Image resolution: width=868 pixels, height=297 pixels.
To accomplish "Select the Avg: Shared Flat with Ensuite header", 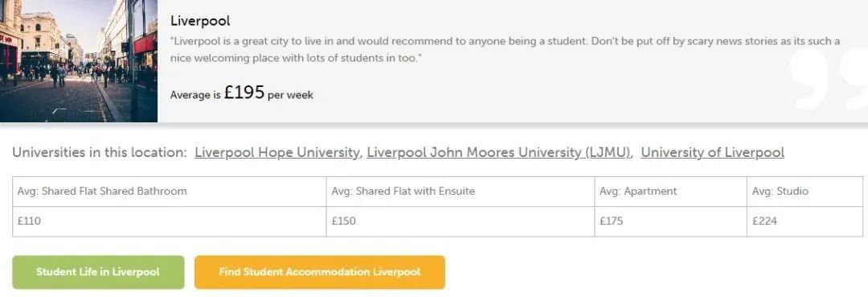I will click(461, 192).
